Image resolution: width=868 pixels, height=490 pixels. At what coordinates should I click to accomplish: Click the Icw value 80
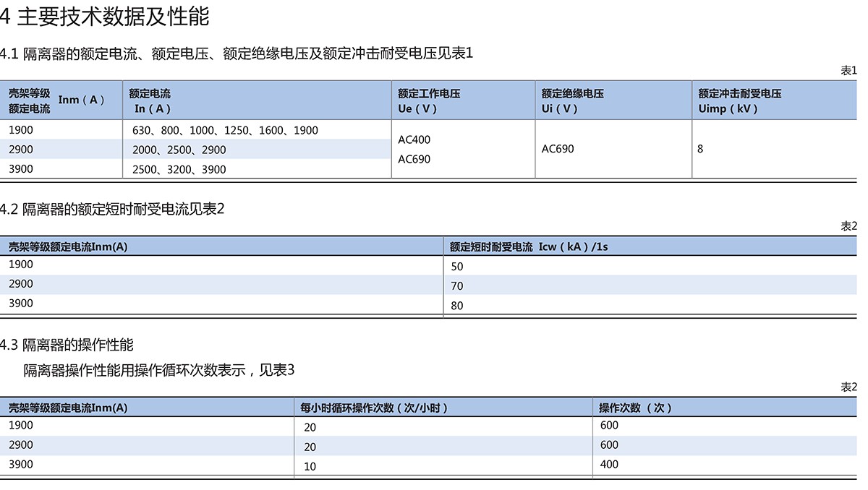[x=456, y=305]
